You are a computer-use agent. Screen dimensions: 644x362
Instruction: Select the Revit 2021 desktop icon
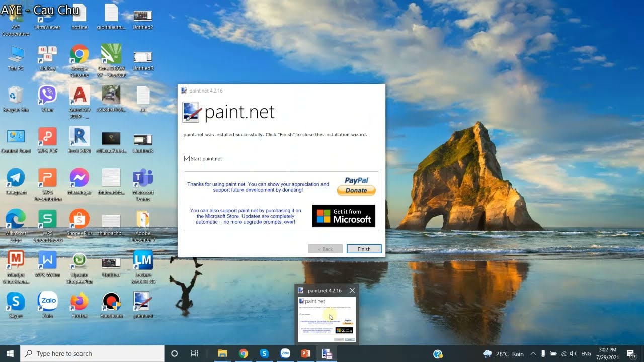point(79,140)
